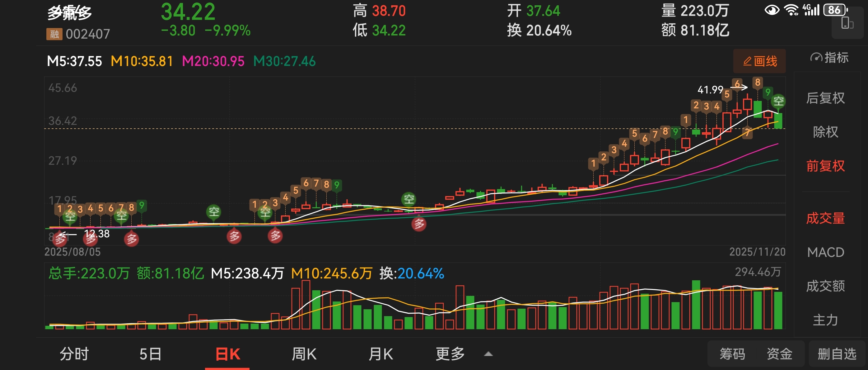
Task: Tap the eye icon in status bar
Action: (772, 10)
